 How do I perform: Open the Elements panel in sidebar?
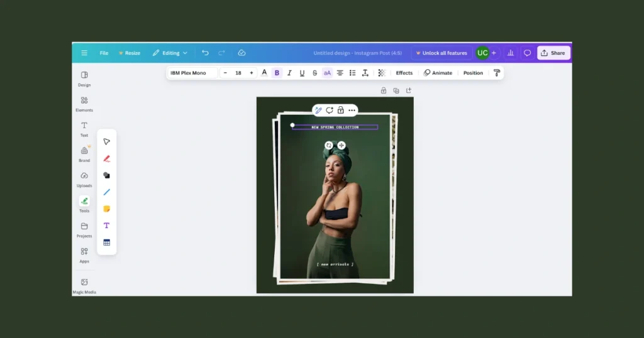[x=84, y=104]
